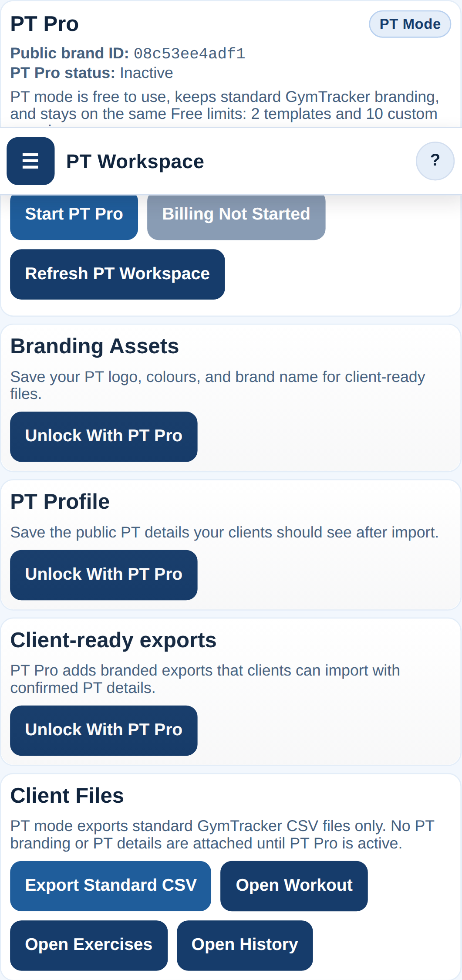Open the hamburger navigation menu
This screenshot has height=980, width=462.
click(30, 160)
